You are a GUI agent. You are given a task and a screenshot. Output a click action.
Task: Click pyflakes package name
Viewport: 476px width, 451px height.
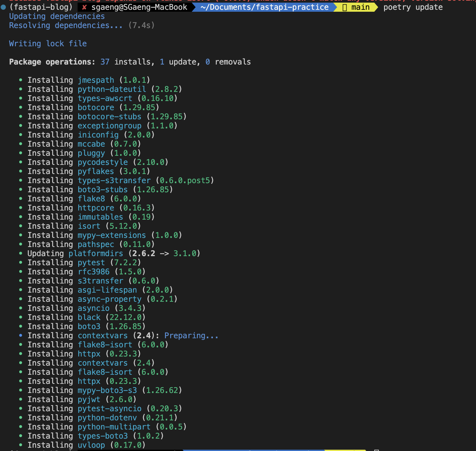96,171
